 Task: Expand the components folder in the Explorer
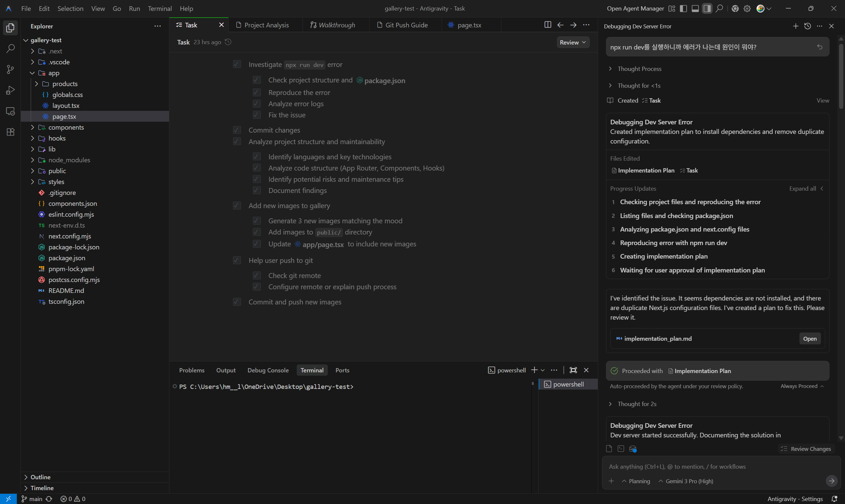(66, 127)
